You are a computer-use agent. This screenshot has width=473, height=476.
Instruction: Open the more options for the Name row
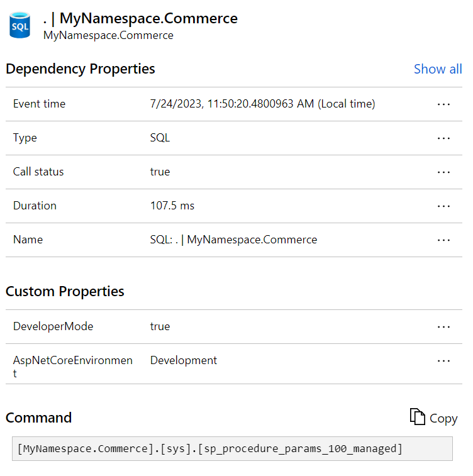(443, 240)
